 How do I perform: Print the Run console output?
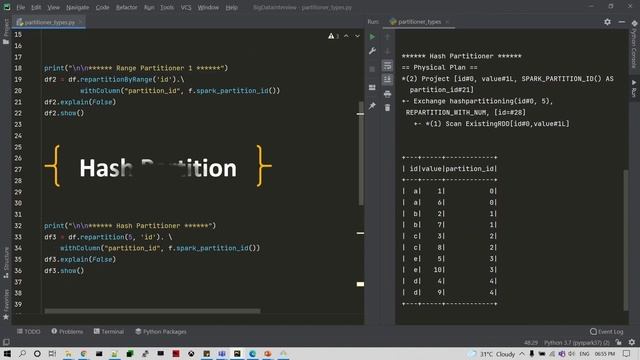[387, 94]
